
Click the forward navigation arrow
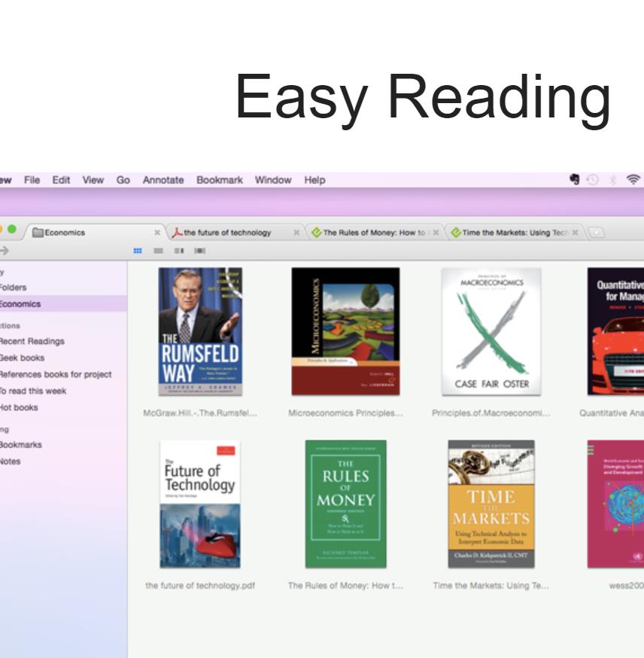(5, 251)
